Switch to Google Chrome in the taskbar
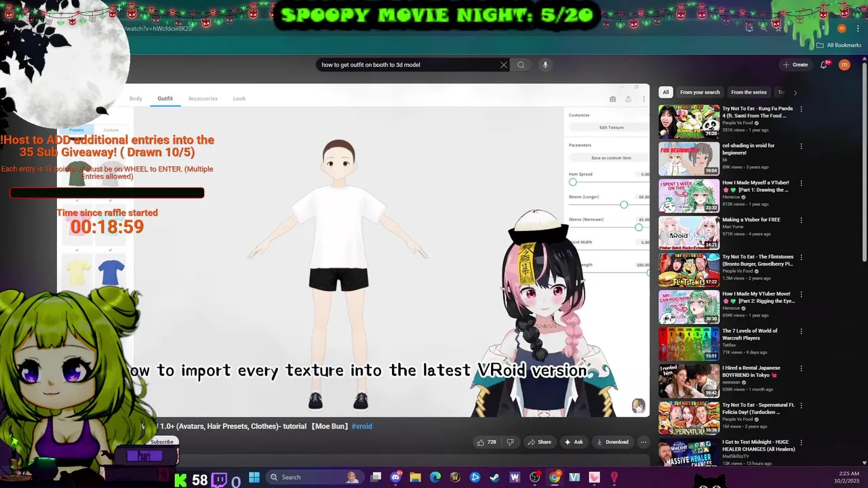The height and width of the screenshot is (488, 868). 555,477
